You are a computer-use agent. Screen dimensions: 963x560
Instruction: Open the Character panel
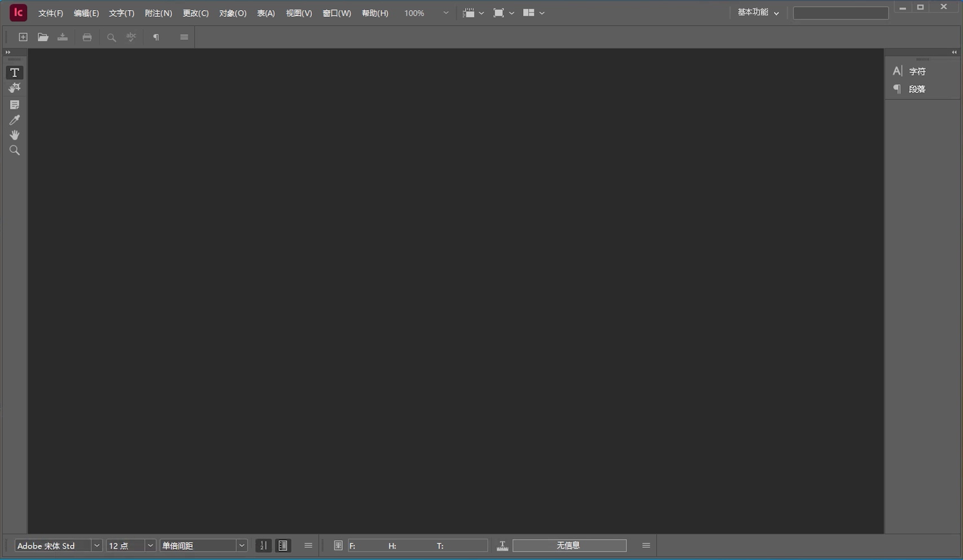tap(917, 71)
